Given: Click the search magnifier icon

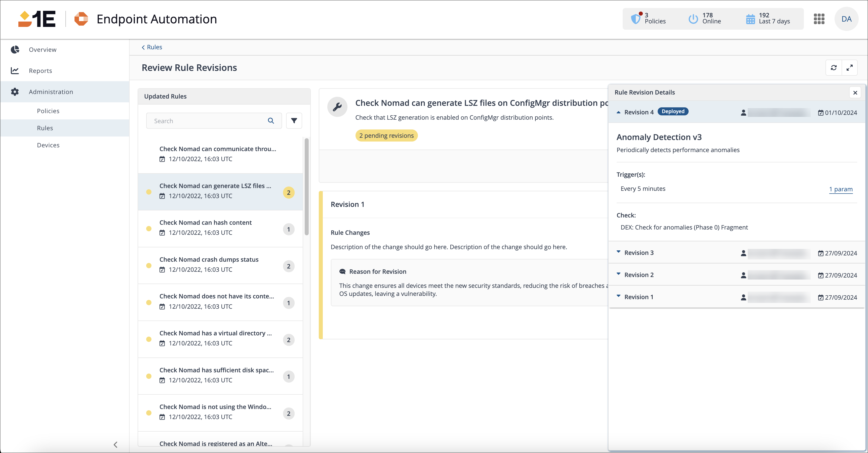Looking at the screenshot, I should coord(270,121).
